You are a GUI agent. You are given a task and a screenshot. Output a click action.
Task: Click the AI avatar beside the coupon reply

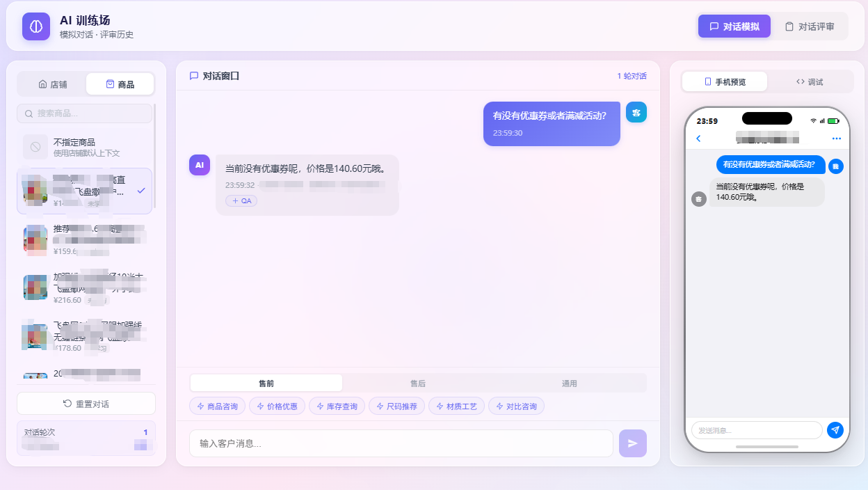(199, 165)
